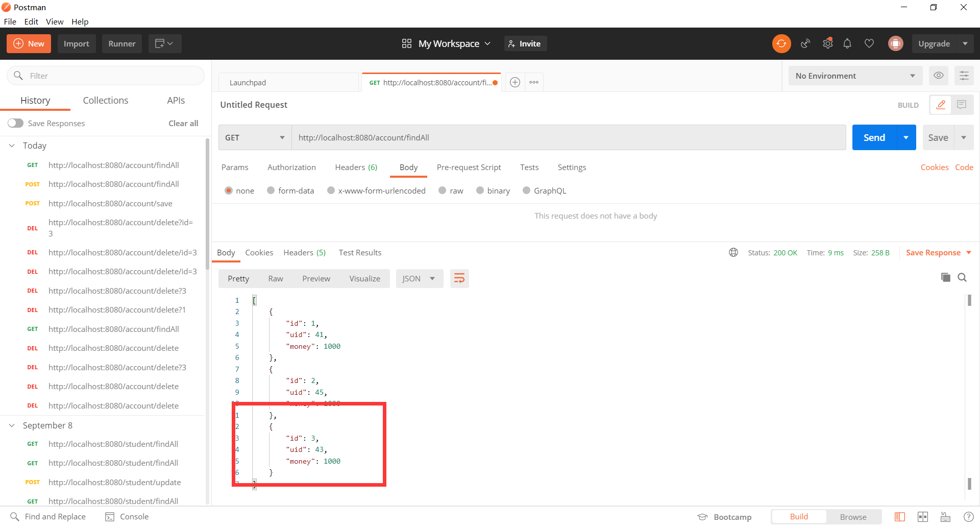Click Invite button
This screenshot has height=526, width=980.
pyautogui.click(x=525, y=43)
